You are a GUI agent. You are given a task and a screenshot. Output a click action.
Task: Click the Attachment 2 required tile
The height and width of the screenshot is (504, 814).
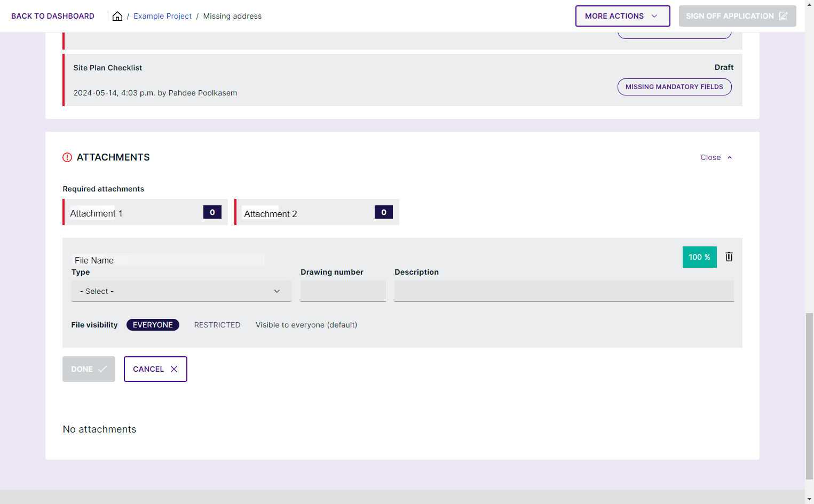click(317, 212)
